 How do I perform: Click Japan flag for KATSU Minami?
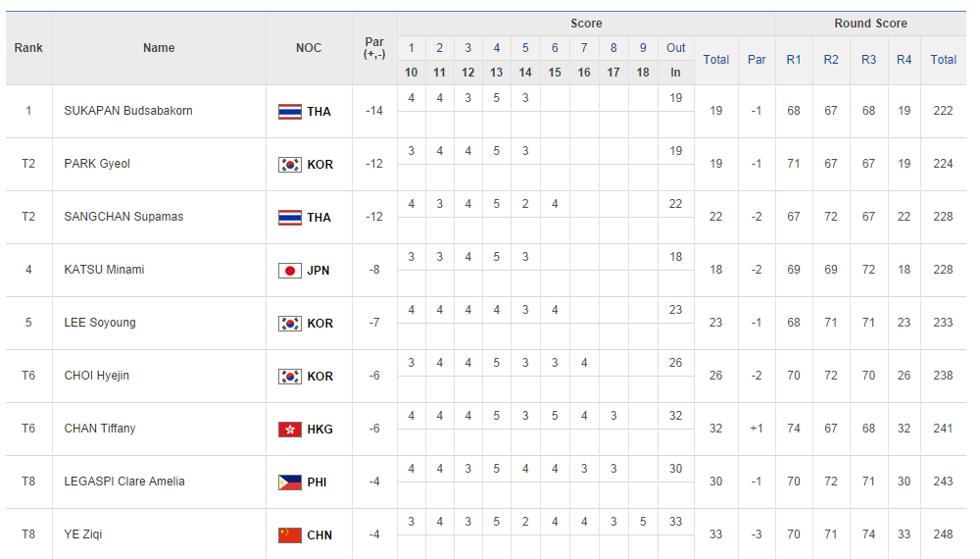pyautogui.click(x=289, y=271)
